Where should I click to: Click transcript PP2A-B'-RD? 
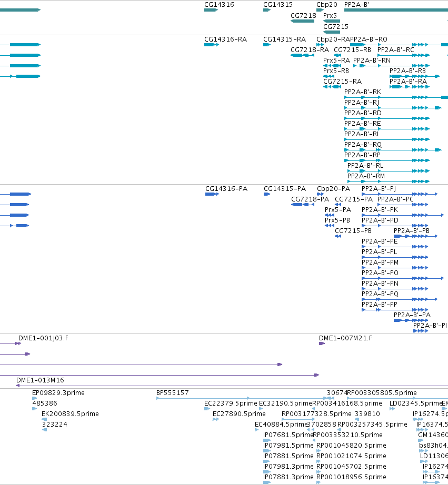click(363, 113)
